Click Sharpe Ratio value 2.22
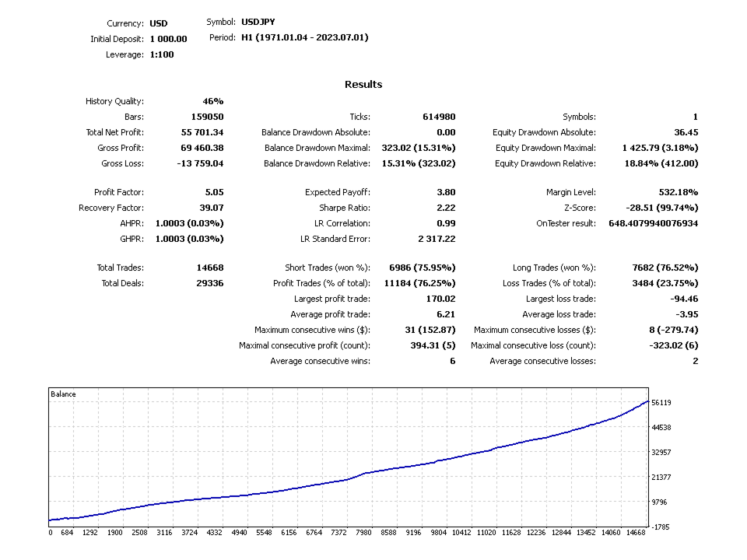Screen dimensions: 747x560 tap(446, 208)
